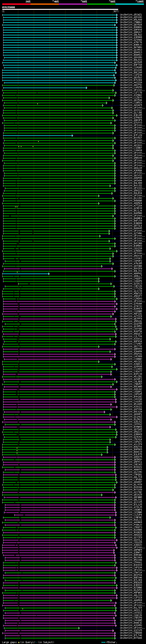
Task: Select the UniRef100_B2RHC5 label
Action: tap(131, 309)
